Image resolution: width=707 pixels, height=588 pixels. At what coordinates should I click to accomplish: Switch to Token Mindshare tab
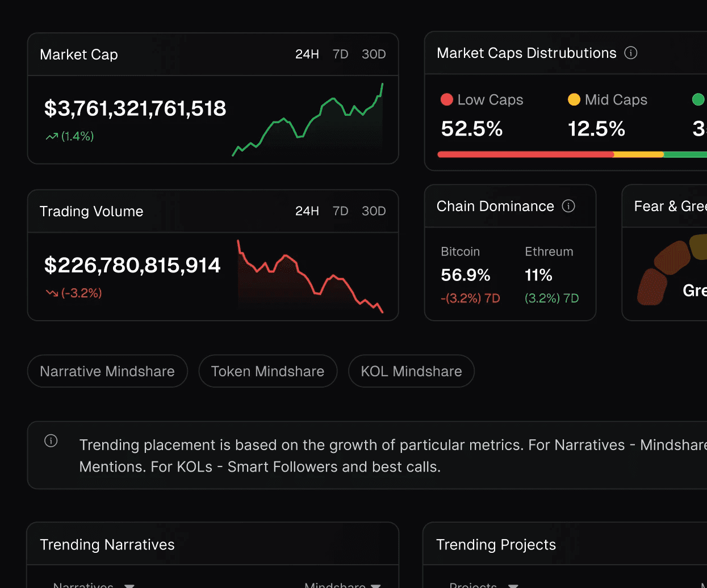tap(268, 371)
